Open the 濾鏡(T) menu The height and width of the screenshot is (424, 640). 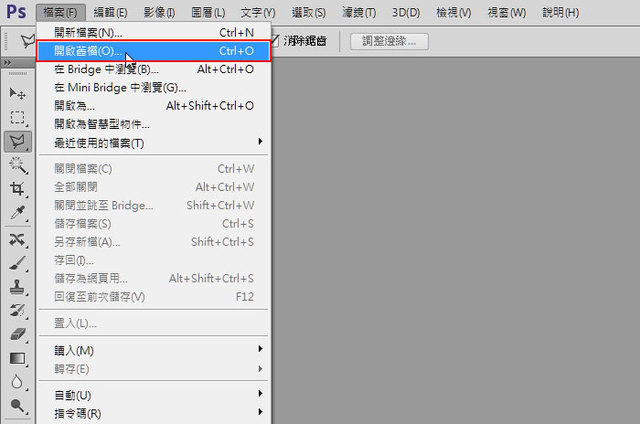[359, 13]
